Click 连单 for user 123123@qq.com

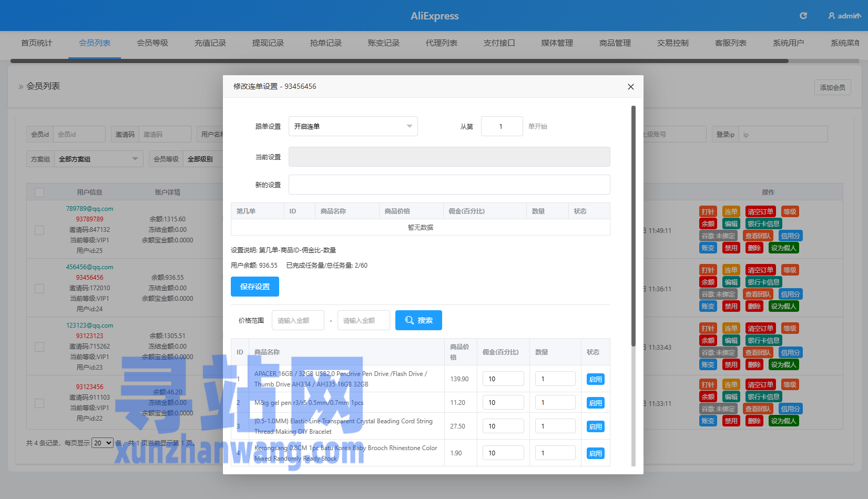731,328
